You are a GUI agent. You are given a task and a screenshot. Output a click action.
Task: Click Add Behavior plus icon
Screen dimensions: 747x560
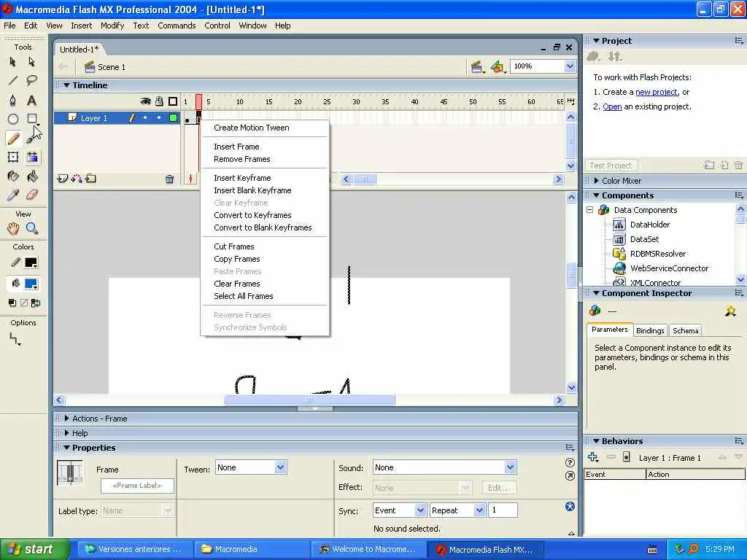point(593,457)
